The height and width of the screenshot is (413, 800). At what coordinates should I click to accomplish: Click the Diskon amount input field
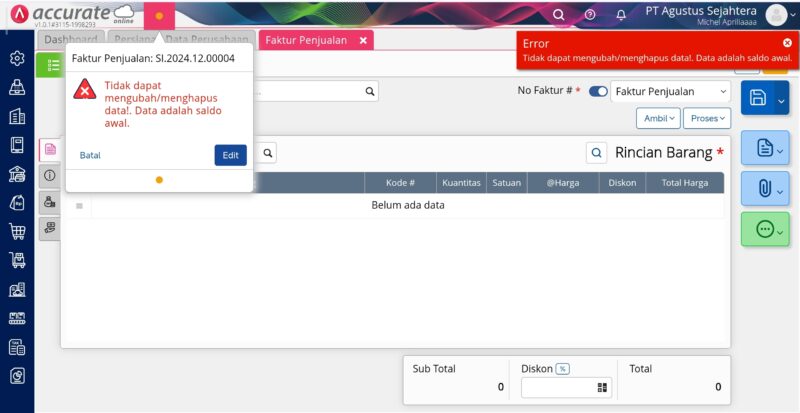(558, 387)
